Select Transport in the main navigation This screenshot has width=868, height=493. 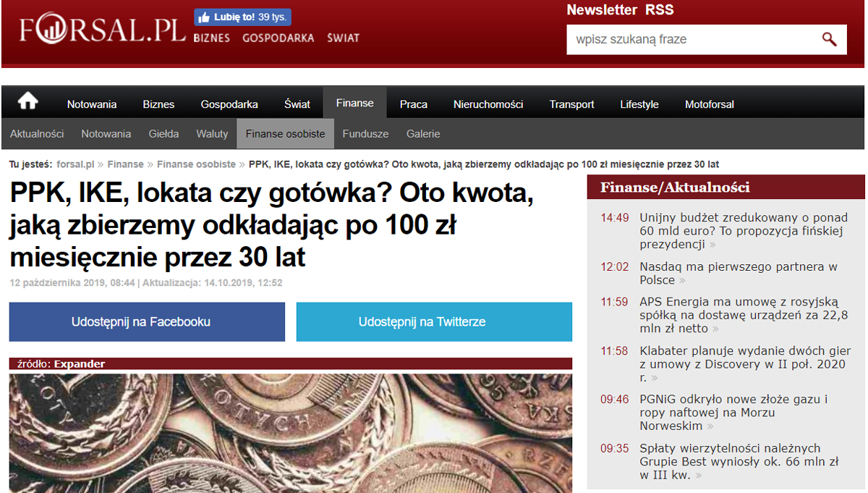click(x=571, y=104)
